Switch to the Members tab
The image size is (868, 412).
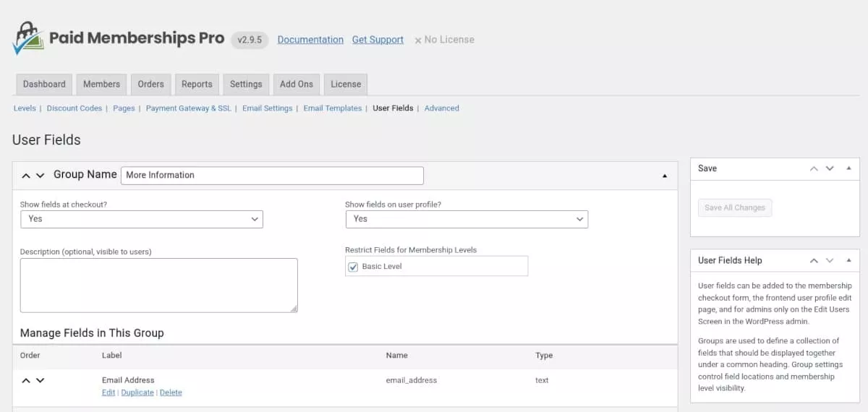[101, 85]
